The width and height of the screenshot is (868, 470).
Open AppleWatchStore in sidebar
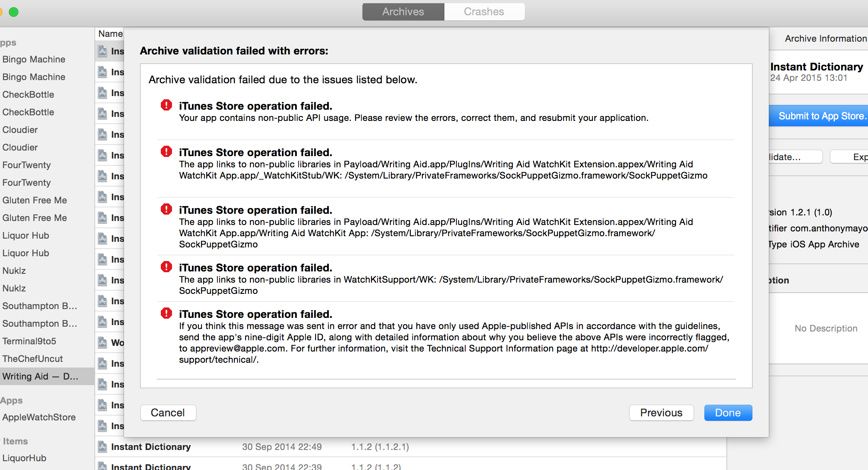(39, 417)
